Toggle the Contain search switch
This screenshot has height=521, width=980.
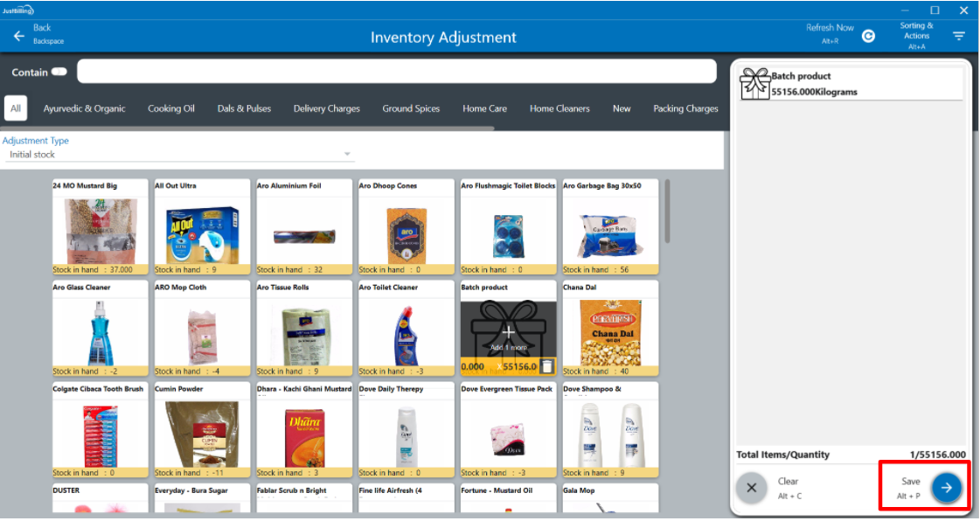59,72
